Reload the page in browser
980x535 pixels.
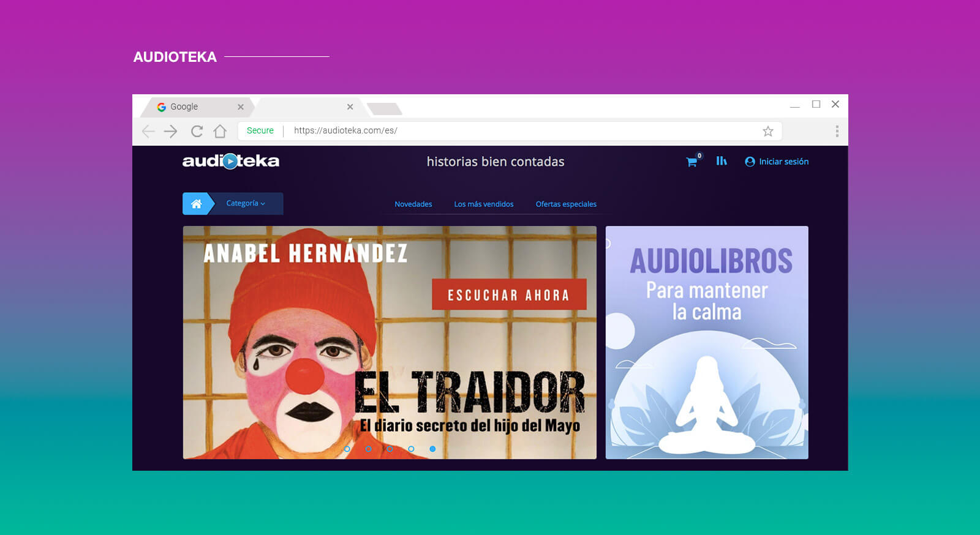coord(197,131)
